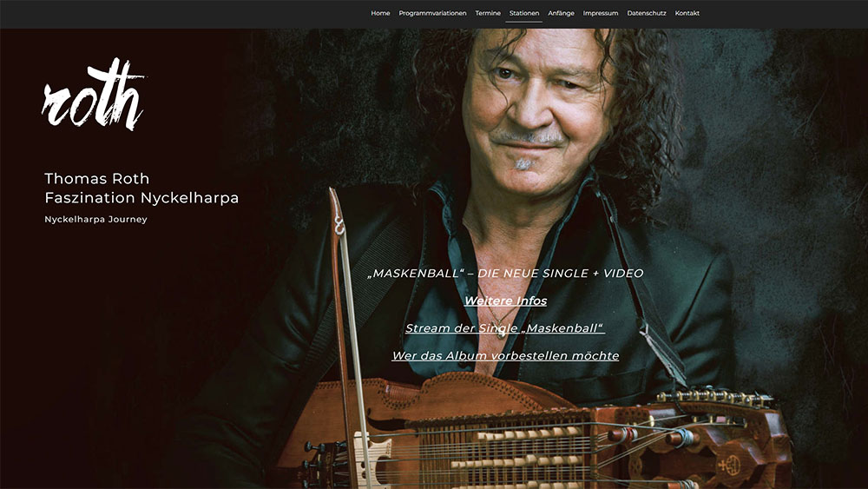
Task: Open the Stream der Single „Maskenball“ link
Action: [x=504, y=328]
